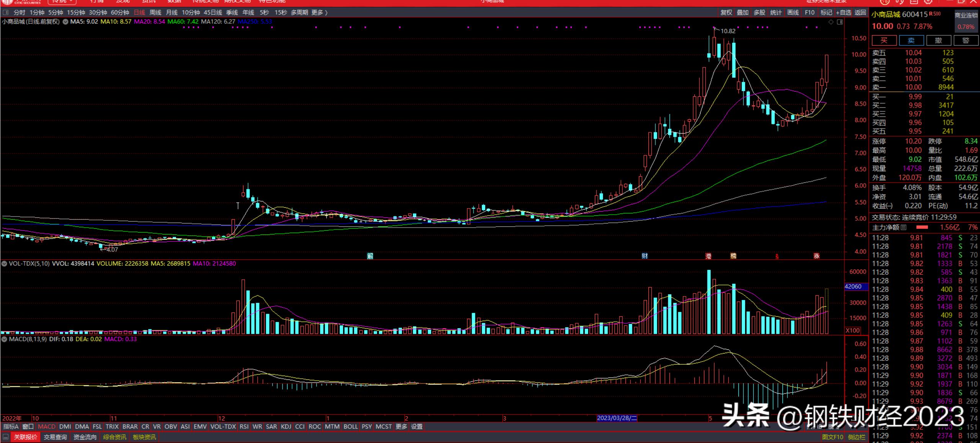Switch to the 周线 weekly period tab
The width and height of the screenshot is (980, 443).
[155, 13]
